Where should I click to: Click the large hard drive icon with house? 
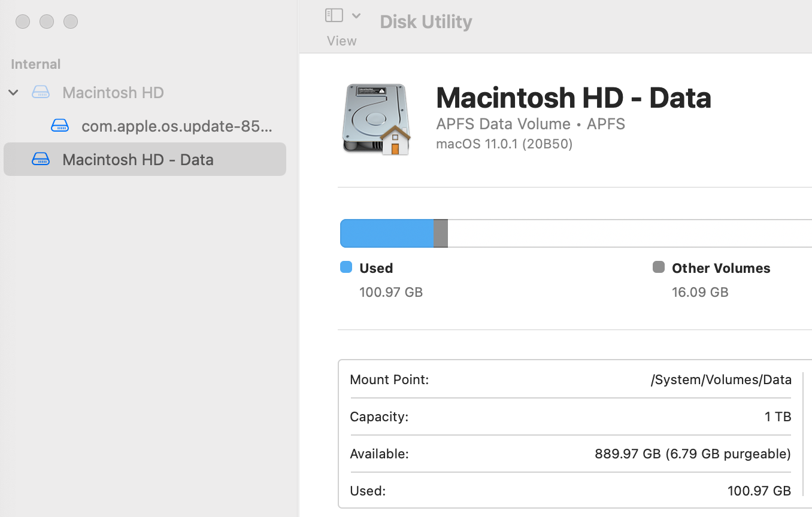click(x=376, y=119)
